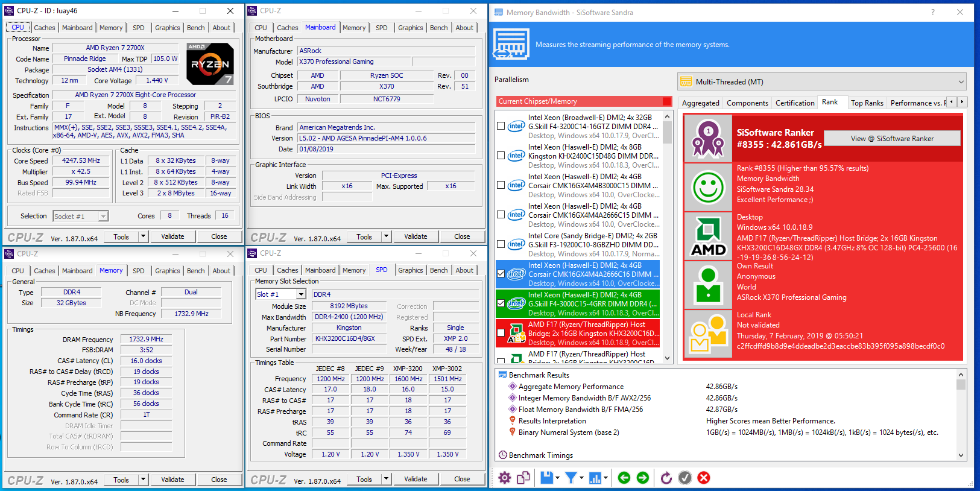Open the Certification tab in Sandra

795,103
